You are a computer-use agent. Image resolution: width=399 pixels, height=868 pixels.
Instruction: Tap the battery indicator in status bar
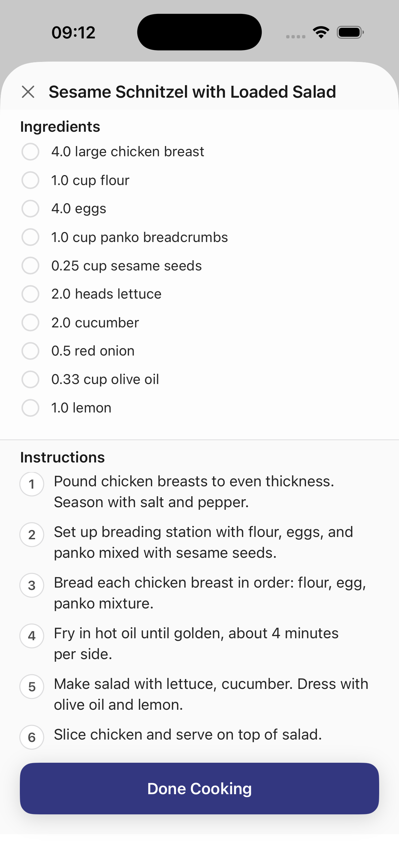[x=350, y=32]
